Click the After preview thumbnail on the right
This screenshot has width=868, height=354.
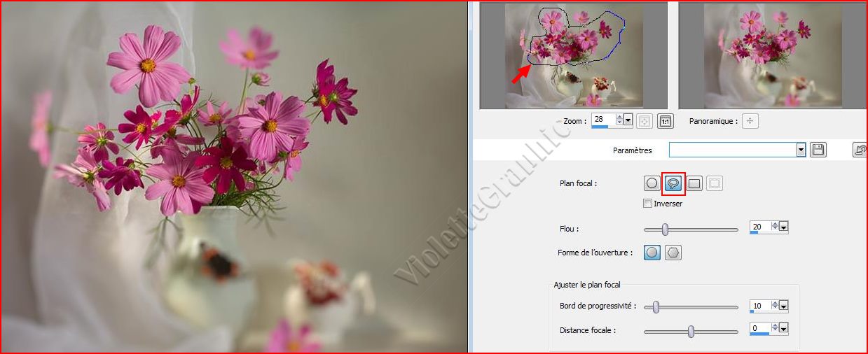[772, 55]
